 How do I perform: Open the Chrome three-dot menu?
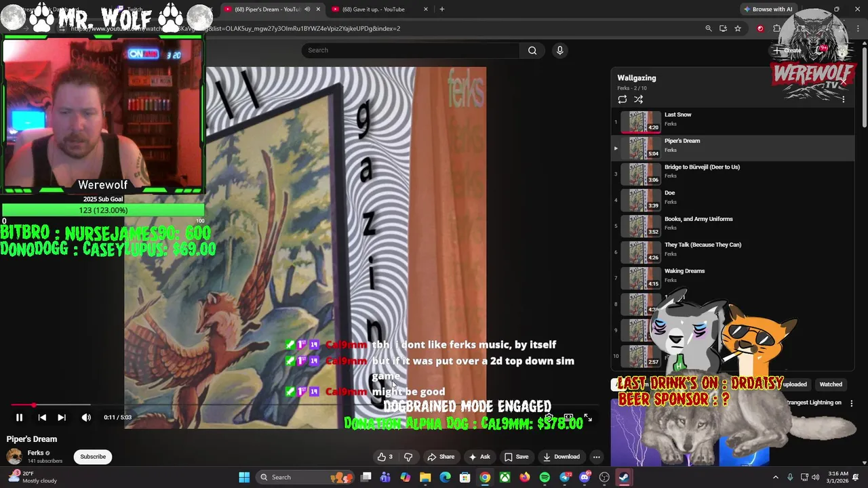coord(859,28)
